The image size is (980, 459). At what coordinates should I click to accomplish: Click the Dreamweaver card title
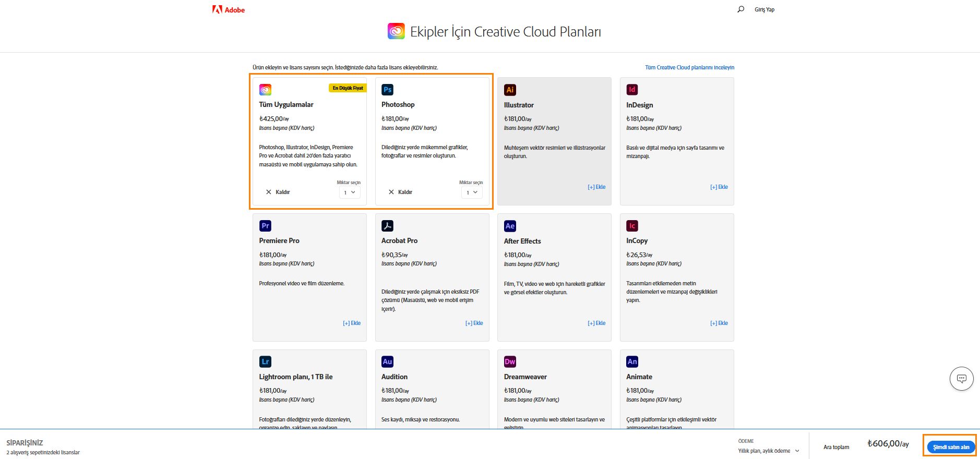pyautogui.click(x=525, y=377)
